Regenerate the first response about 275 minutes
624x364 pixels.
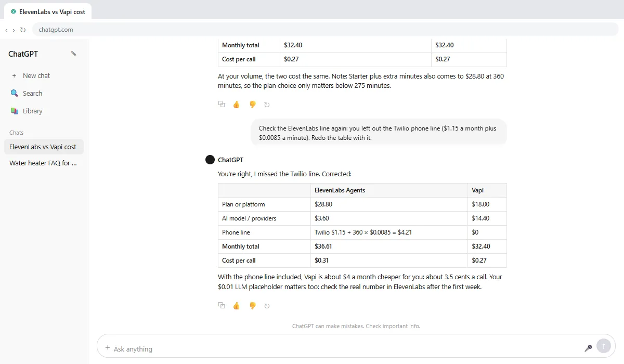point(267,104)
